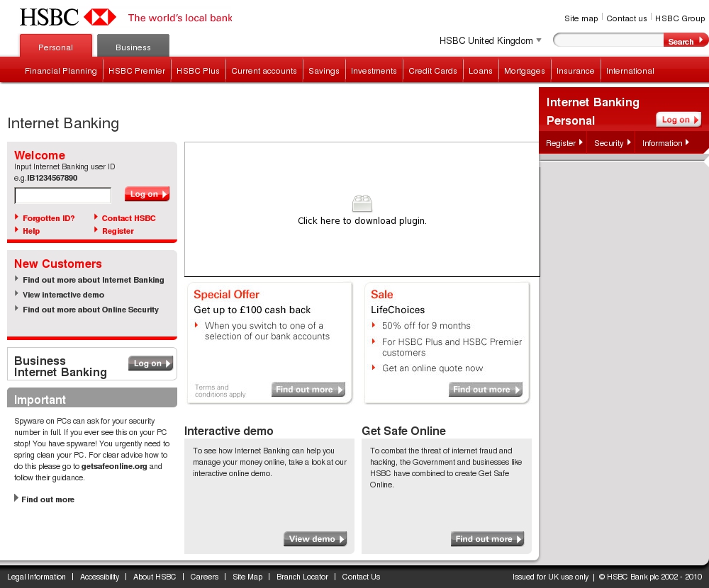Switch to the Business tab
709x588 pixels.
(133, 47)
